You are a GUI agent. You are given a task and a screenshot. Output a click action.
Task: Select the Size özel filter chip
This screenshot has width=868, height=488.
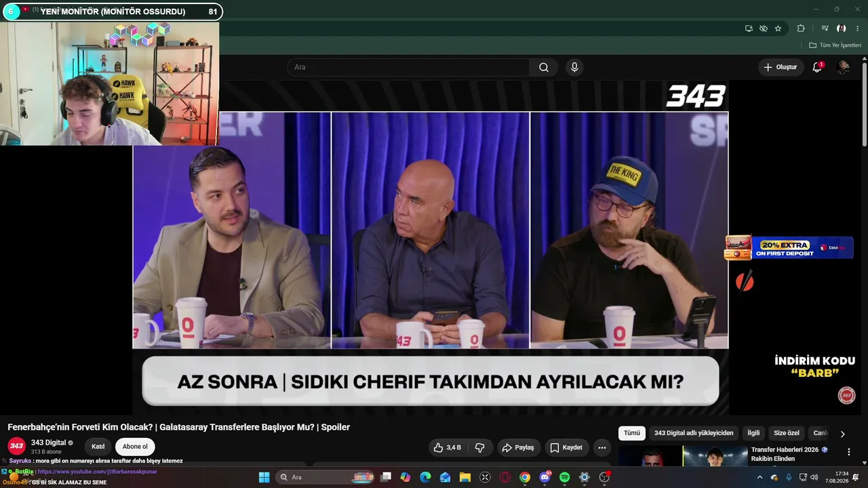click(787, 433)
